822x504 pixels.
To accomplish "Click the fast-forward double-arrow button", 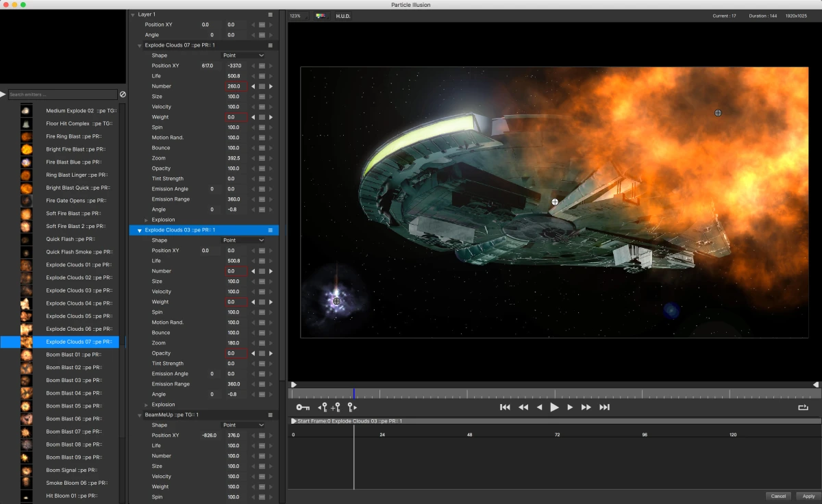I will tap(586, 407).
